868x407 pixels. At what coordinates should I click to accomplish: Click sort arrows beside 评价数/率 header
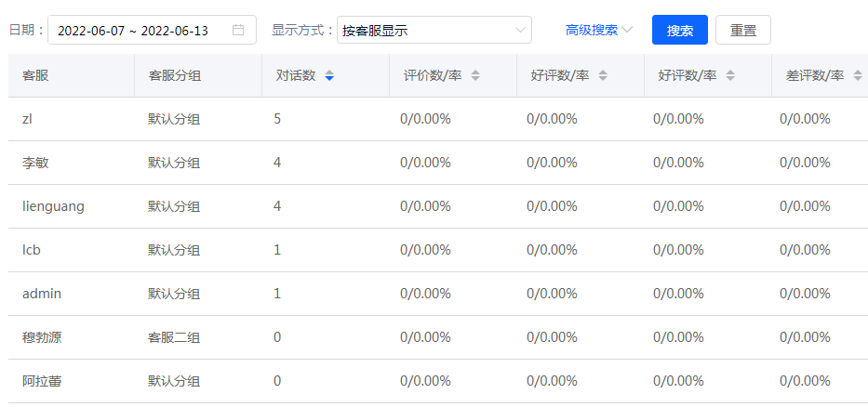point(475,75)
